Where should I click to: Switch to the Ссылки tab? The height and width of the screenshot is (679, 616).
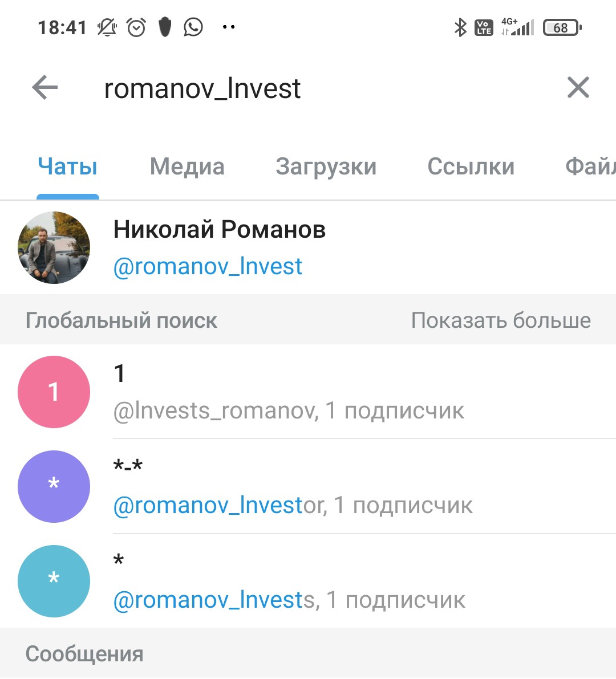(471, 166)
